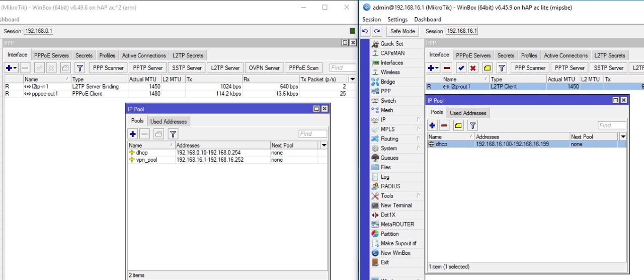Open Mesh from the sidebar
This screenshot has height=280, width=644.
387,111
